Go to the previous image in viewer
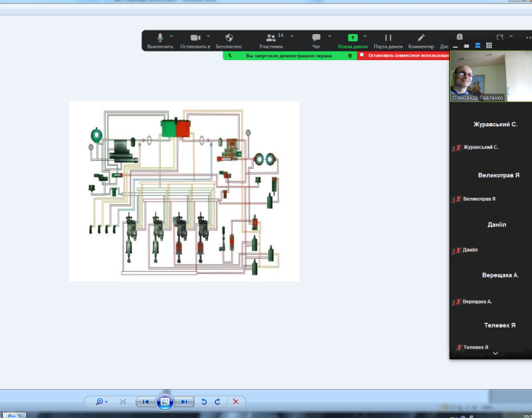Viewport: 532px width, 418px height. pos(145,401)
